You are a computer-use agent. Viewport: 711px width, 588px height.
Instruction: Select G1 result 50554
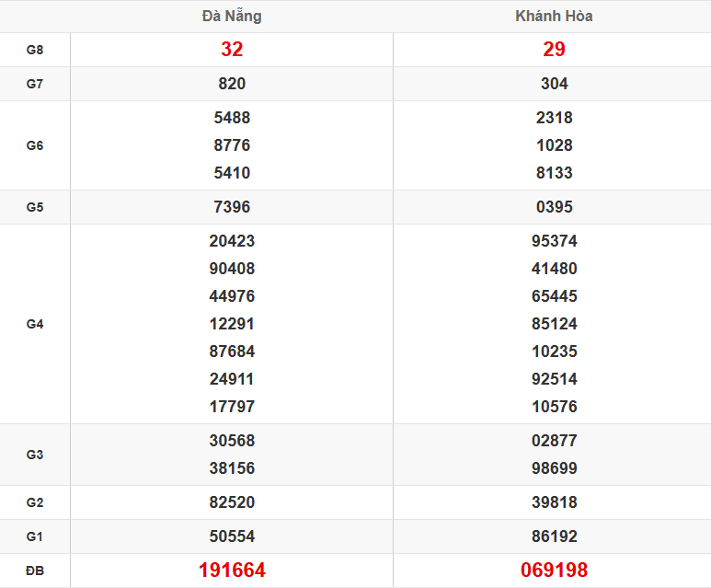point(232,536)
